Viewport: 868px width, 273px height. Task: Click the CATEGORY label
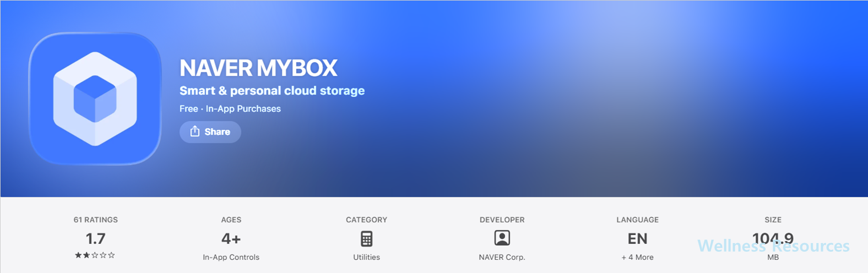(x=366, y=220)
